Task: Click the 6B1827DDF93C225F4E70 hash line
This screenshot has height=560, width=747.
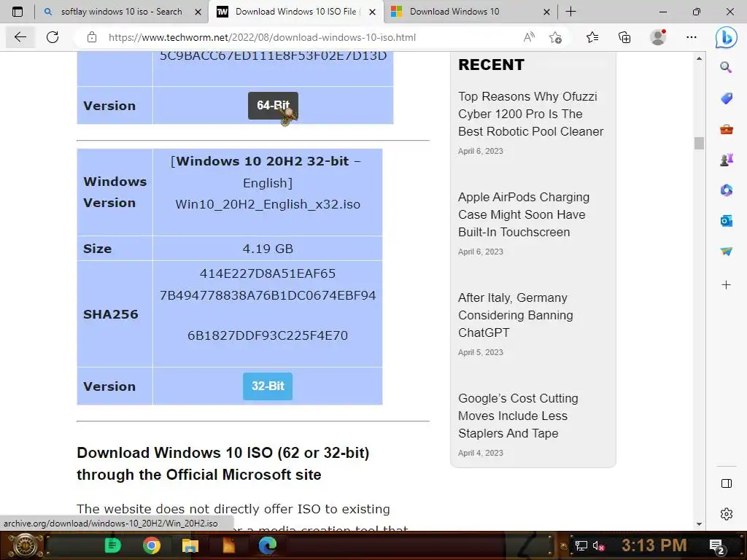Action: point(268,335)
